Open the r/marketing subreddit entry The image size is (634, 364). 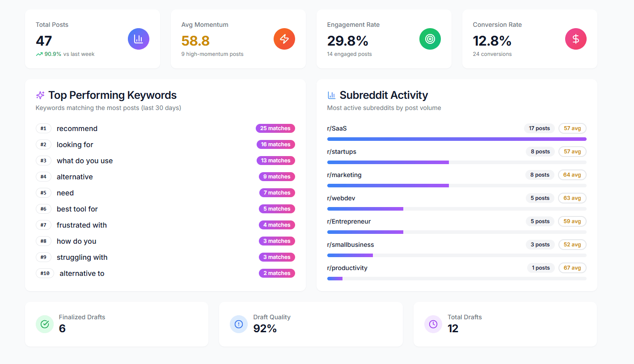344,175
